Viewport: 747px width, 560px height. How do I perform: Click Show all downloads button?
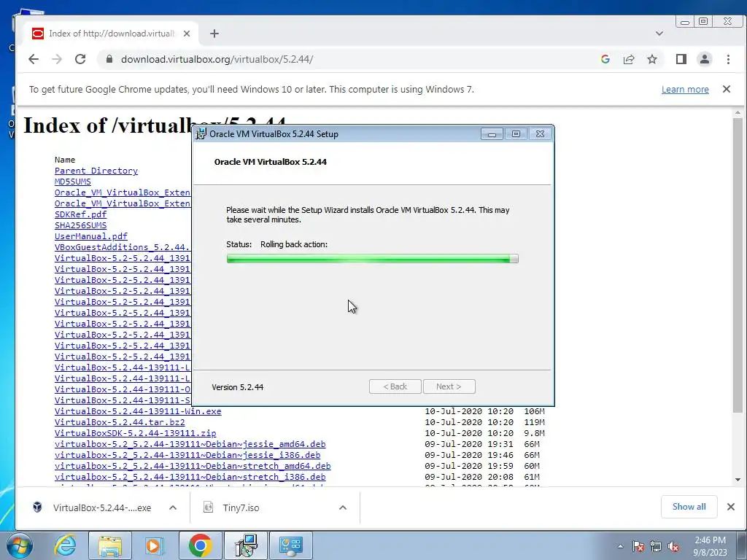point(689,507)
